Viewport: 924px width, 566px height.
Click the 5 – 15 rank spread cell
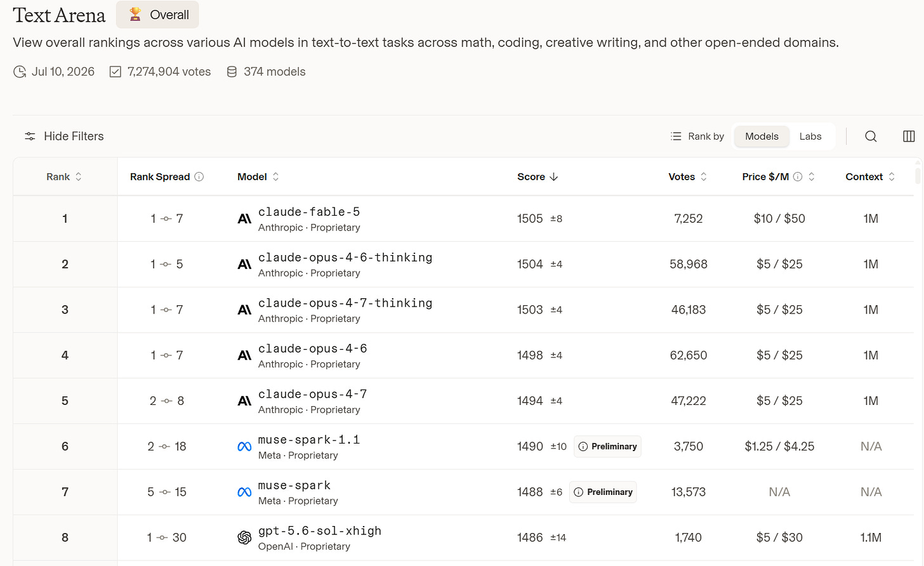[x=167, y=492]
